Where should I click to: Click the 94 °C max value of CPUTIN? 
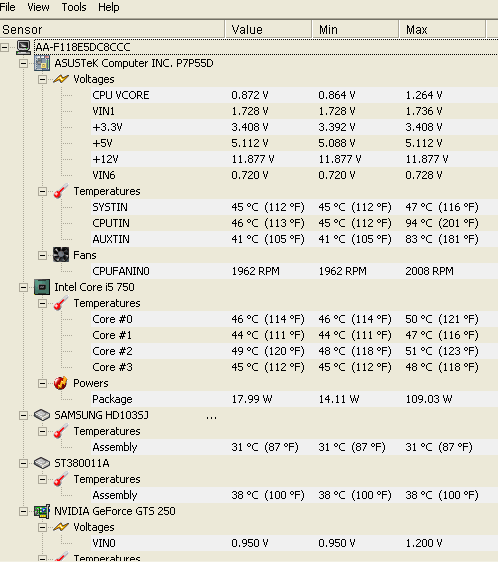[442, 223]
